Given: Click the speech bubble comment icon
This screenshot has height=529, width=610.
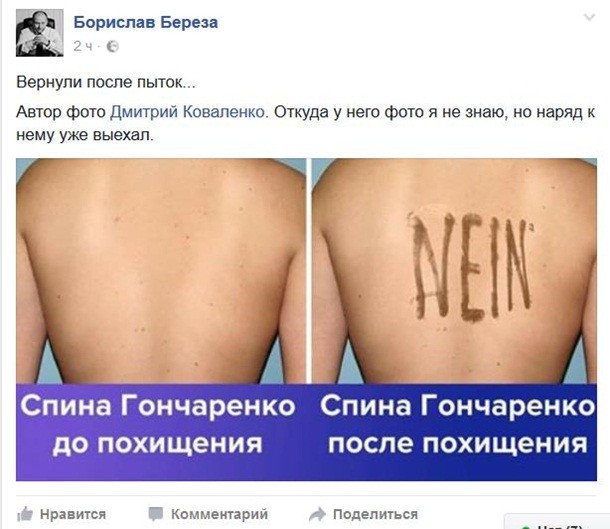Looking at the screenshot, I should click(156, 514).
